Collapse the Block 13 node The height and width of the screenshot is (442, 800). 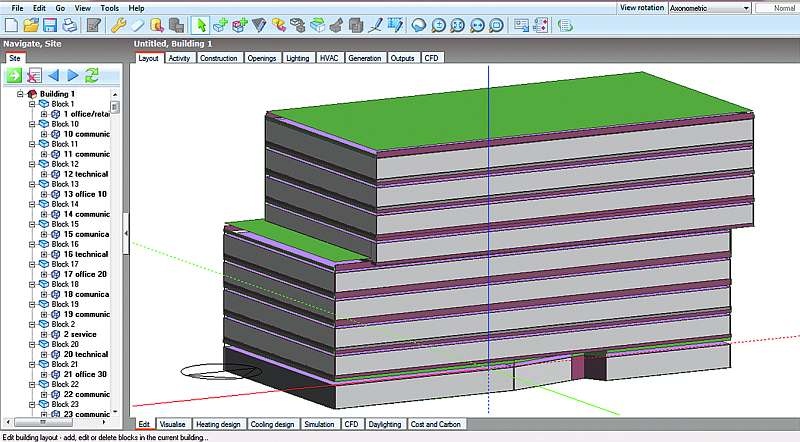click(32, 184)
